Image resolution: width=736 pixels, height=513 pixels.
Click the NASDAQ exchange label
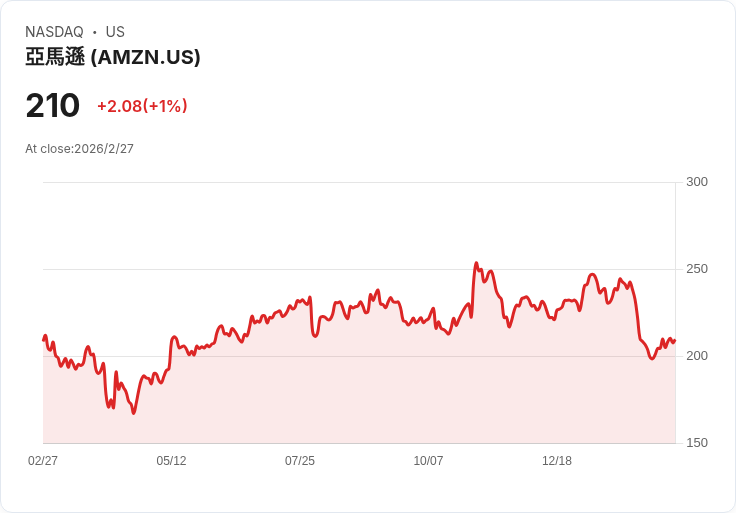[54, 32]
